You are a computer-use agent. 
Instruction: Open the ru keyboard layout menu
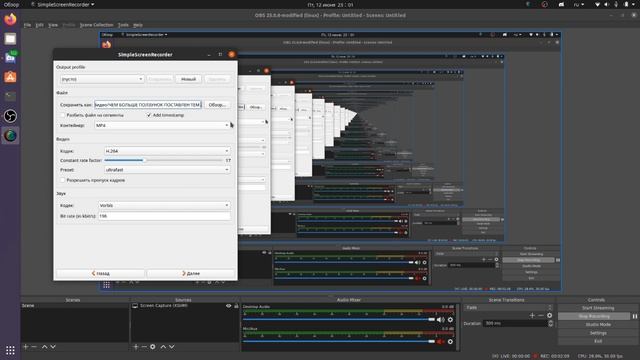[578, 4]
